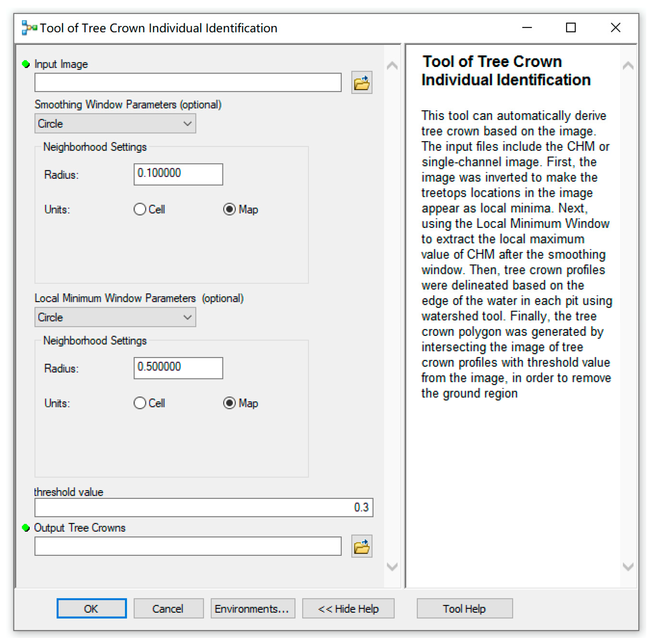Click the Environments... button
652x644 pixels.
coord(253,609)
